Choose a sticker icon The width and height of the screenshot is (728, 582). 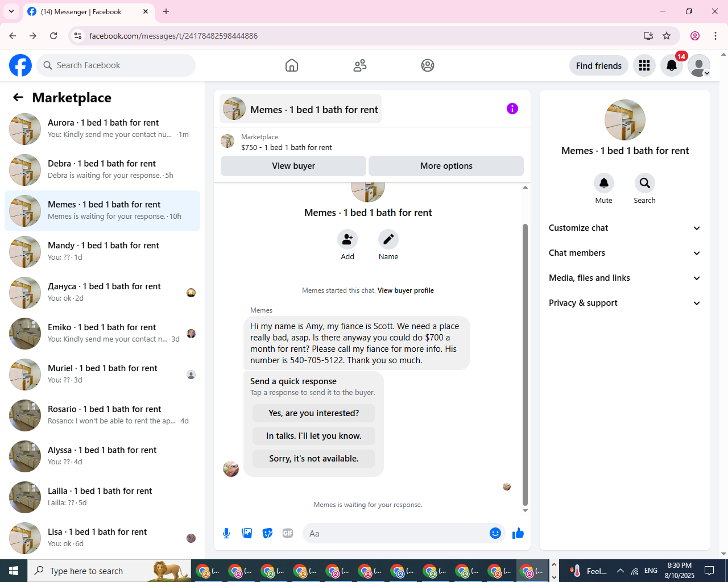(x=267, y=533)
